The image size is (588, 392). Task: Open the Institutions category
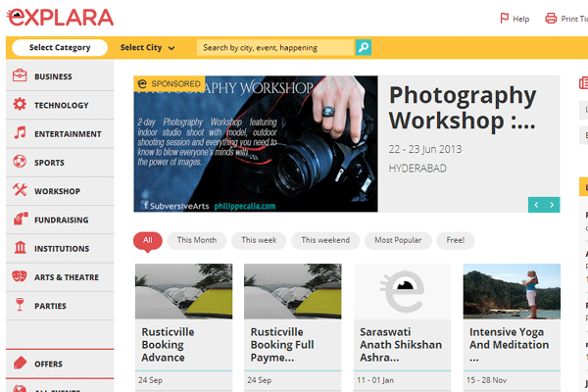(x=60, y=248)
